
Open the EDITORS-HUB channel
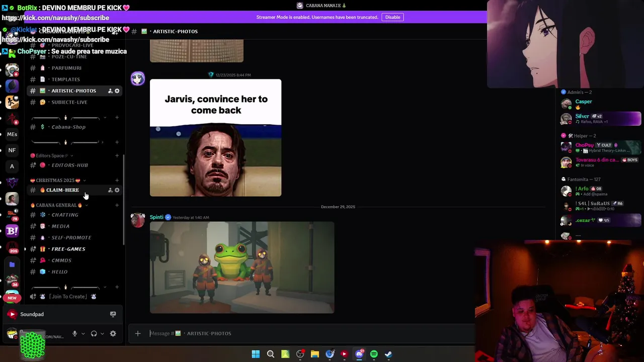tap(74, 165)
